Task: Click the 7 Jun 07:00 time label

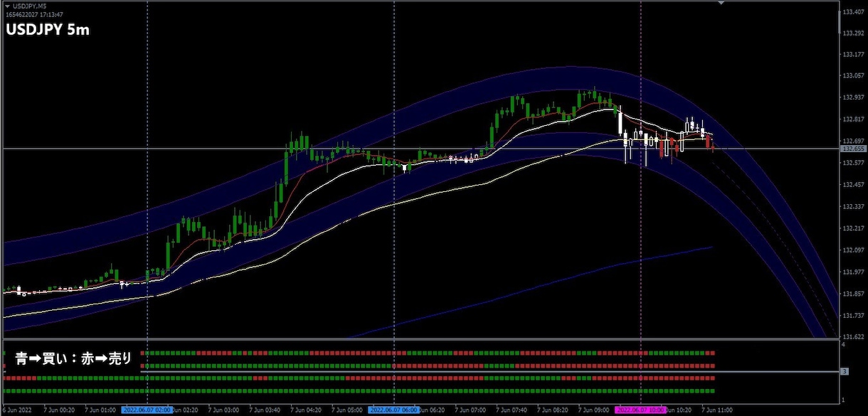Action: [x=470, y=410]
